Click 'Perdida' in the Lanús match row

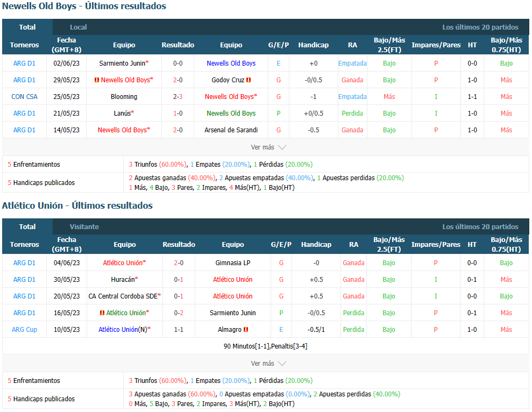coord(352,113)
